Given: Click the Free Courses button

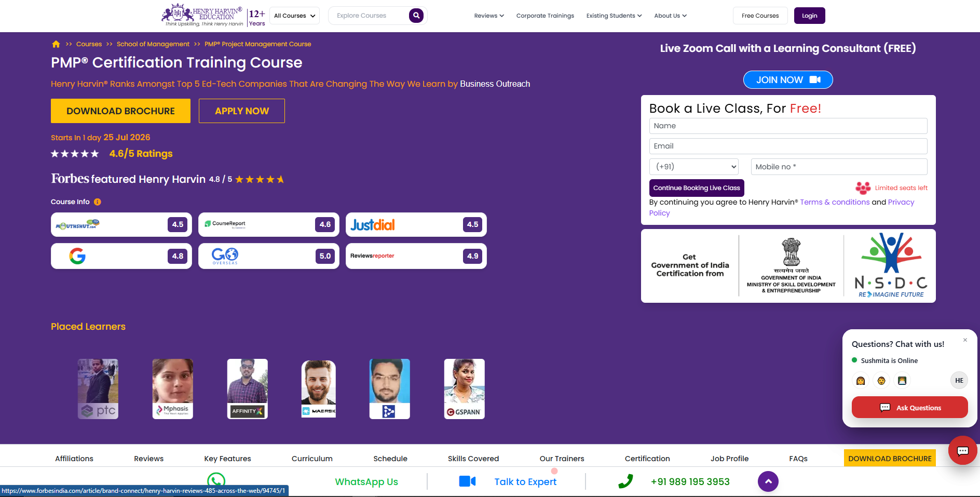Looking at the screenshot, I should tap(760, 16).
